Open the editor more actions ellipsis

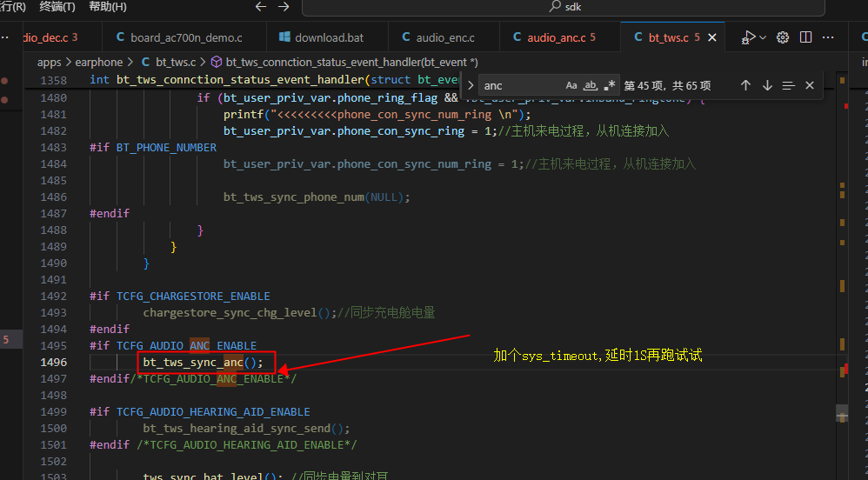(828, 37)
